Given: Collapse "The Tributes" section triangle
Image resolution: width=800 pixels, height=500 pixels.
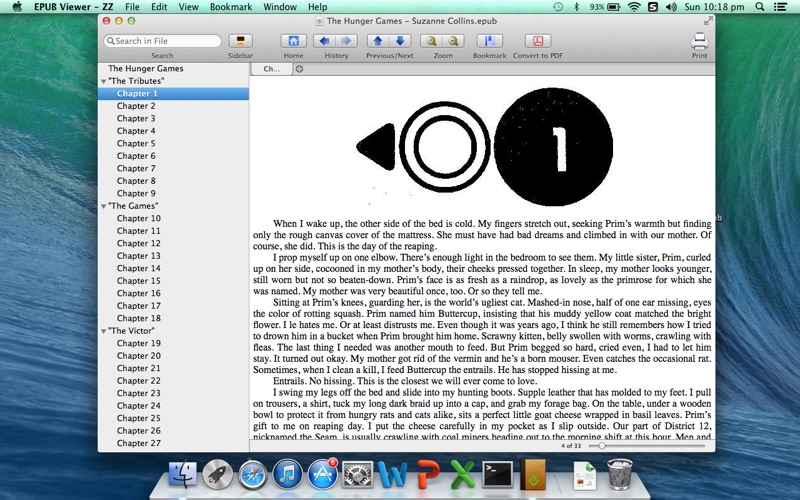Looking at the screenshot, I should coord(104,81).
